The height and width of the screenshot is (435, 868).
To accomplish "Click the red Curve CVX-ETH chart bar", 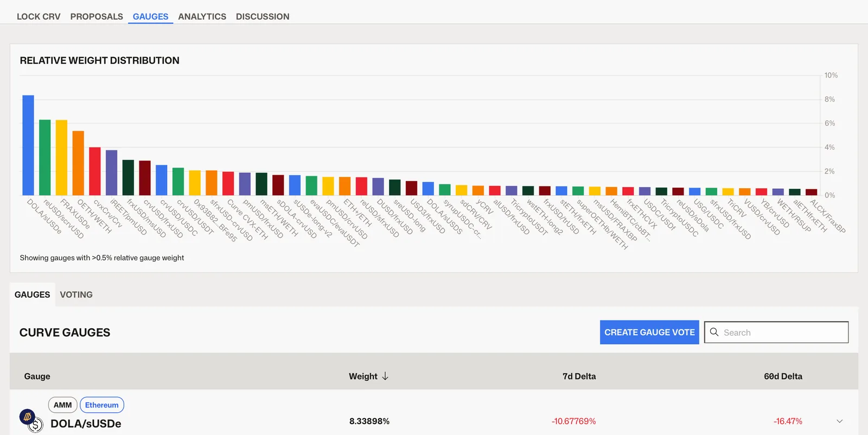I will [x=228, y=183].
